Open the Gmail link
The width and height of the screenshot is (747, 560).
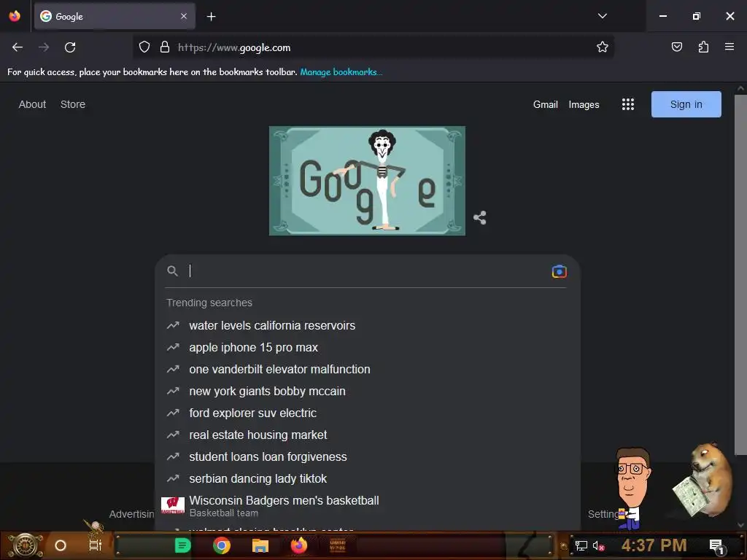[x=546, y=104]
